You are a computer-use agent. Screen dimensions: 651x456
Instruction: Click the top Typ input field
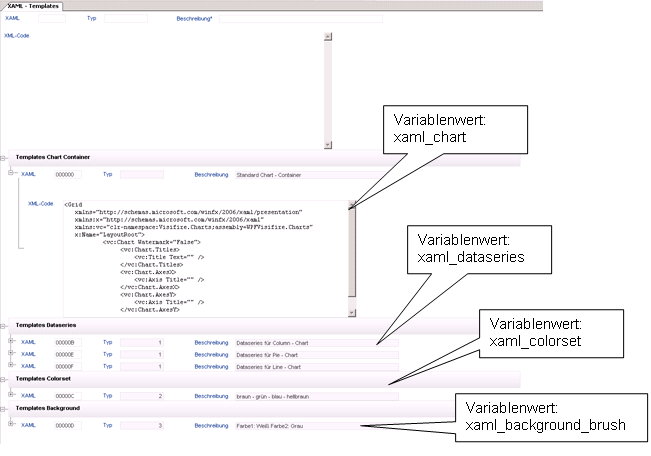coord(126,18)
